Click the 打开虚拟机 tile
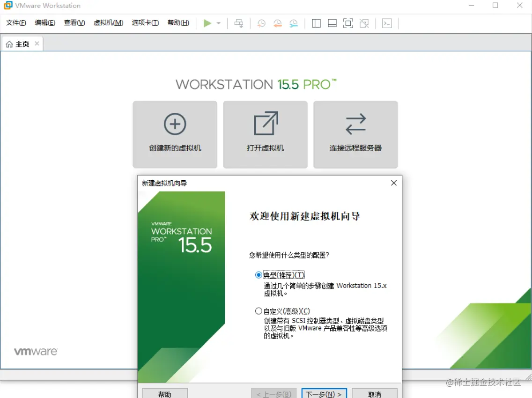 click(x=266, y=134)
